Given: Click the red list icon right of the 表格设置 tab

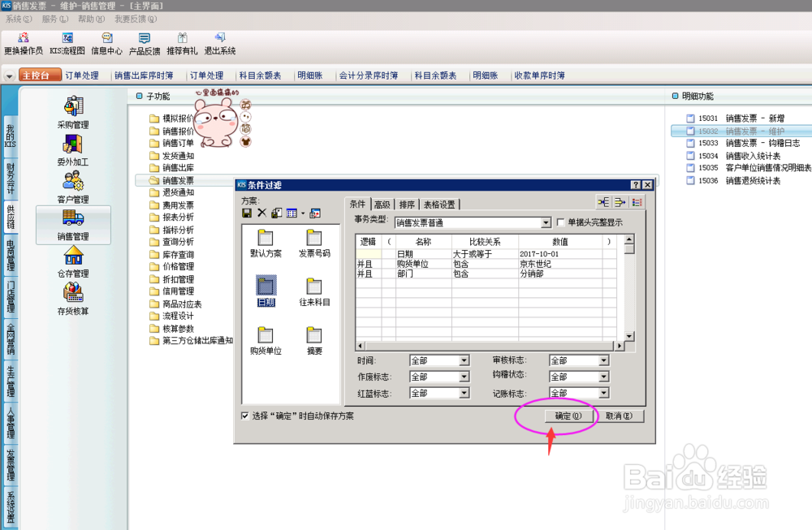Looking at the screenshot, I should [637, 202].
